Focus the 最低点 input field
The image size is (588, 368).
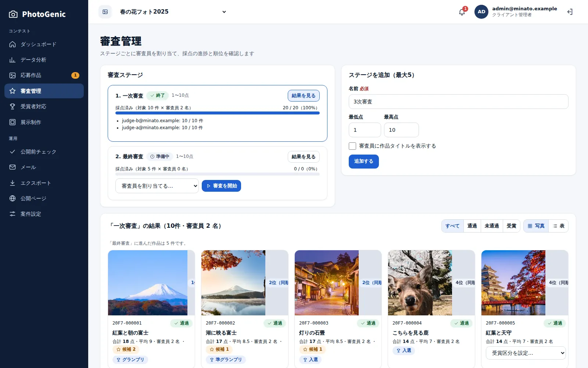365,130
